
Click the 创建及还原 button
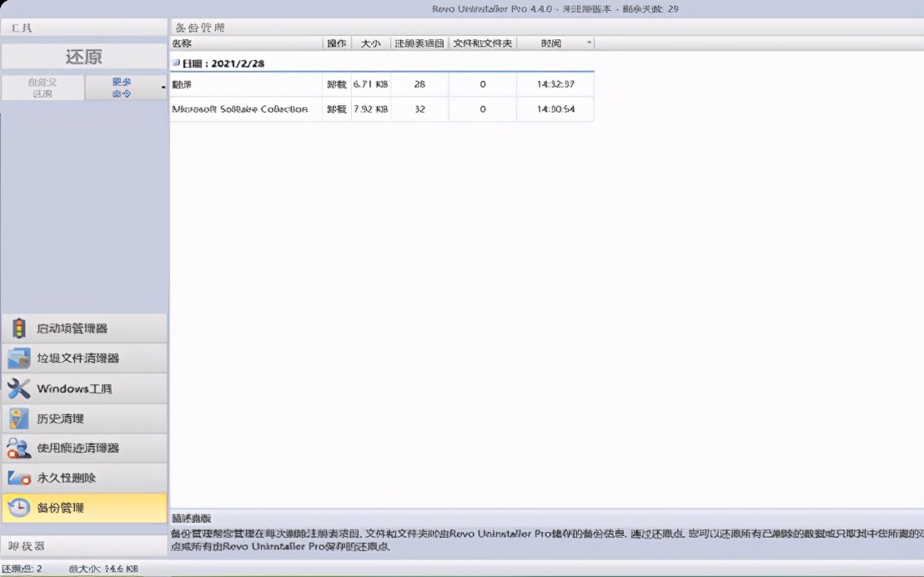pyautogui.click(x=42, y=86)
